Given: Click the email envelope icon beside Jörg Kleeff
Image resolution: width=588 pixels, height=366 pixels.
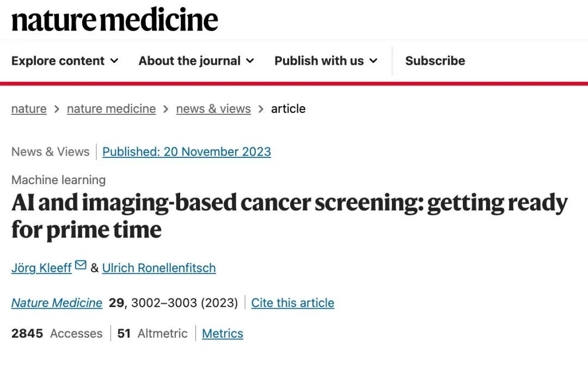Looking at the screenshot, I should (x=81, y=265).
